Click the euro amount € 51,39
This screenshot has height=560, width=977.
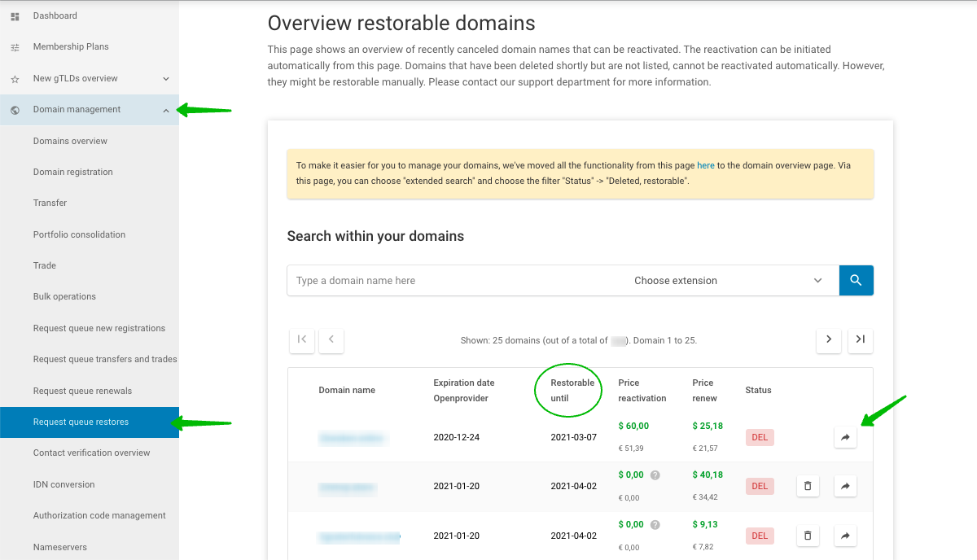631,448
